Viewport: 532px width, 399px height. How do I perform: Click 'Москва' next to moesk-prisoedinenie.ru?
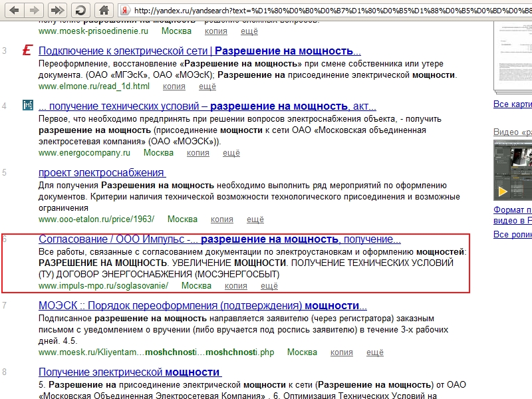pyautogui.click(x=176, y=31)
